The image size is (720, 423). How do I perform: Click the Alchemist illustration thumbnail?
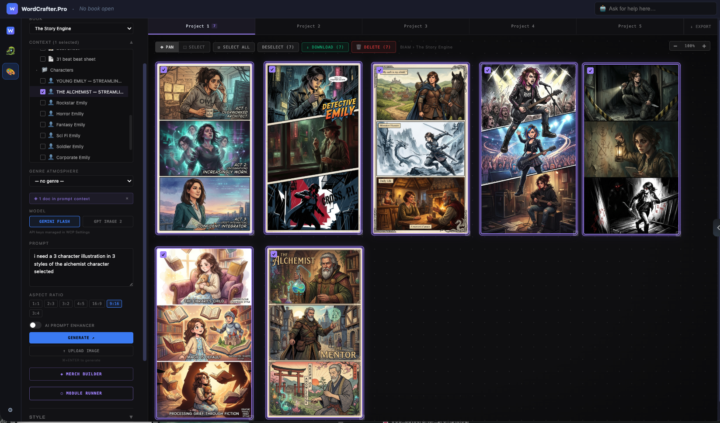click(x=315, y=333)
